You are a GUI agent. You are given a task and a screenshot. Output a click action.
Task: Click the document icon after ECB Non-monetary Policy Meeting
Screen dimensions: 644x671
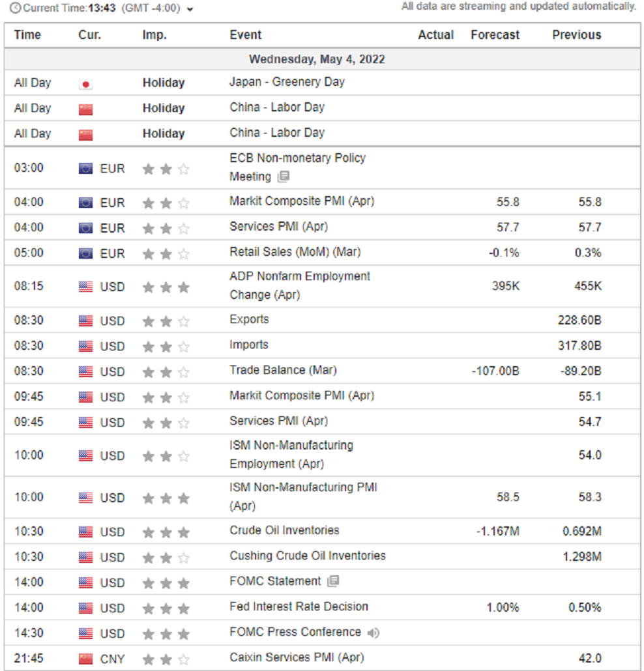click(x=283, y=177)
